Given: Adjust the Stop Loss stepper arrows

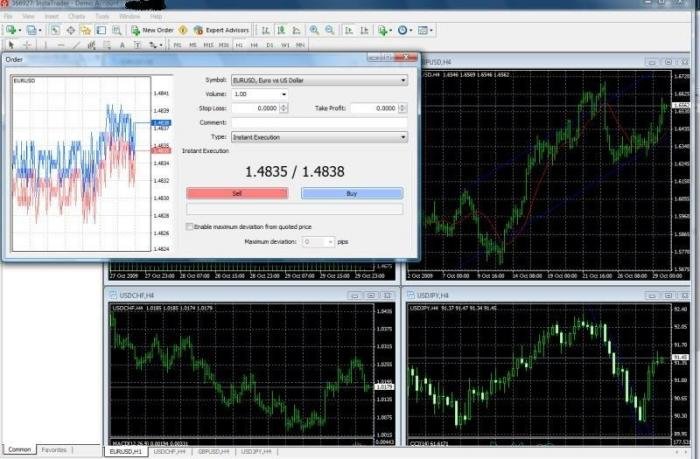Looking at the screenshot, I should point(283,108).
